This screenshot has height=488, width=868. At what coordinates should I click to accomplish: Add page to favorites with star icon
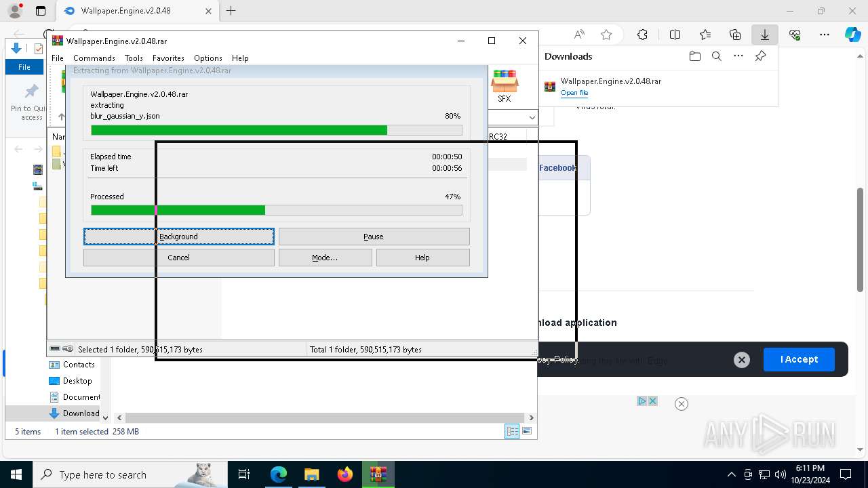606,35
